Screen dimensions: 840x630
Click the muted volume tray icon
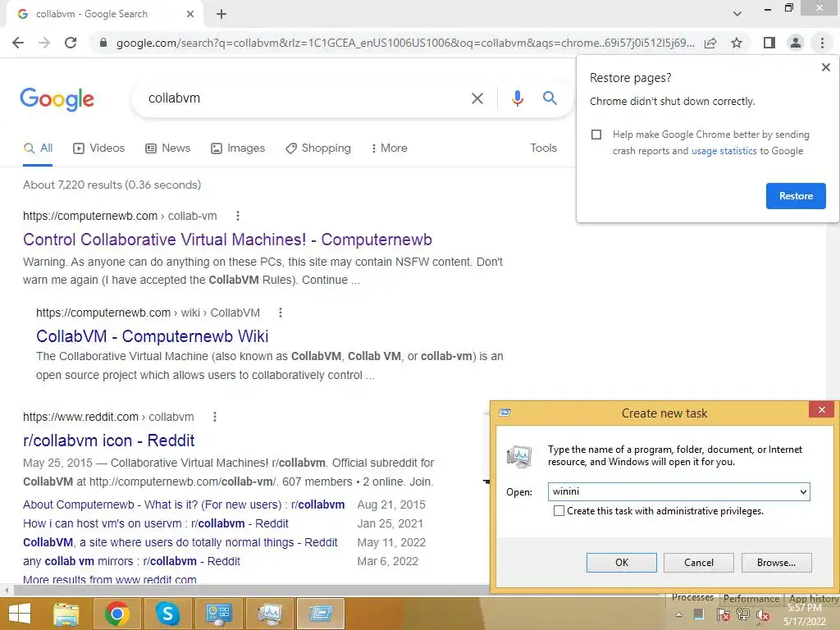pos(762,615)
